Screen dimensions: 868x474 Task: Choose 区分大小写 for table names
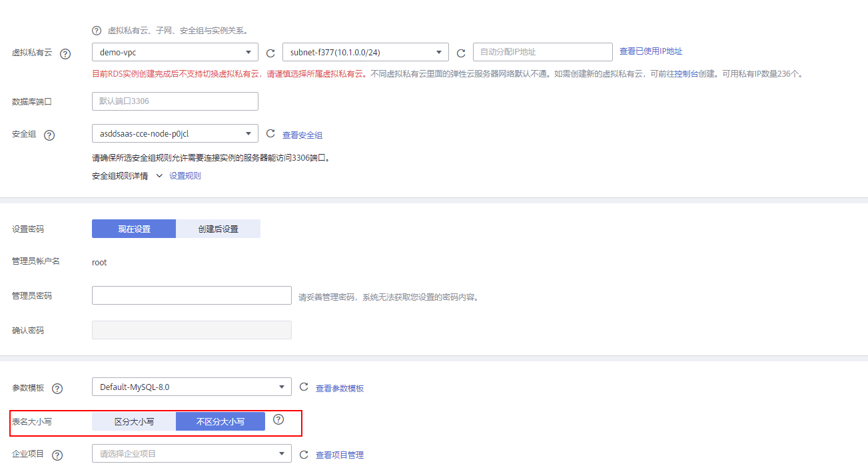tap(134, 421)
